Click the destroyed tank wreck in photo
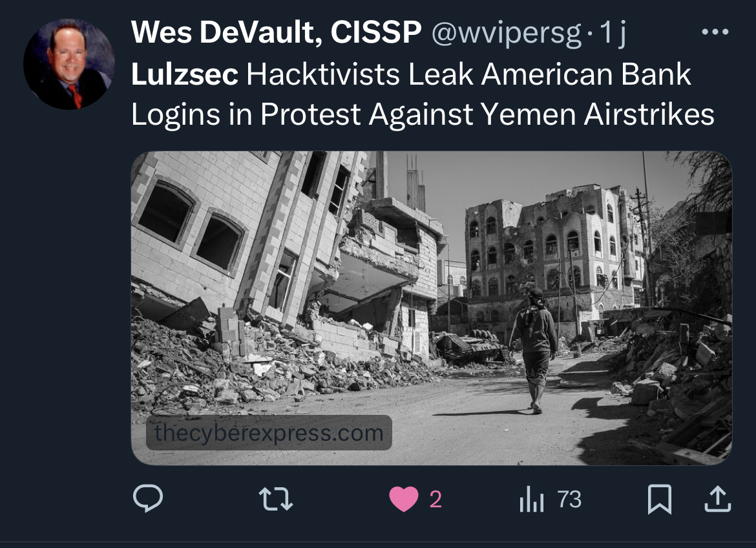This screenshot has height=548, width=756. coord(470,347)
